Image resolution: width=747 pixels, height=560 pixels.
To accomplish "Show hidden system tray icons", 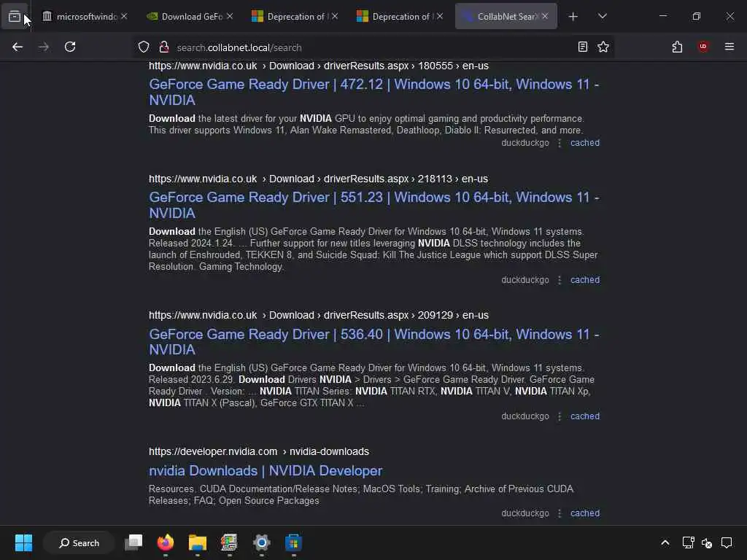I will [665, 542].
